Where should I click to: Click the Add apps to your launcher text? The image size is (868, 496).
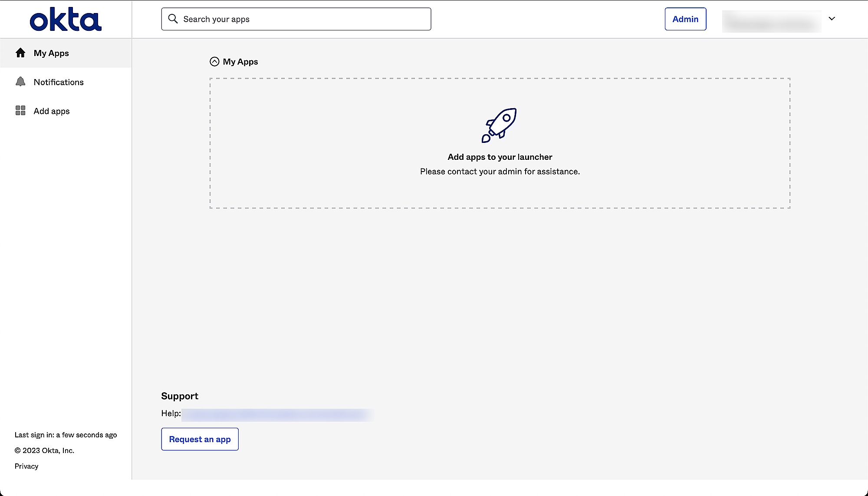tap(500, 157)
